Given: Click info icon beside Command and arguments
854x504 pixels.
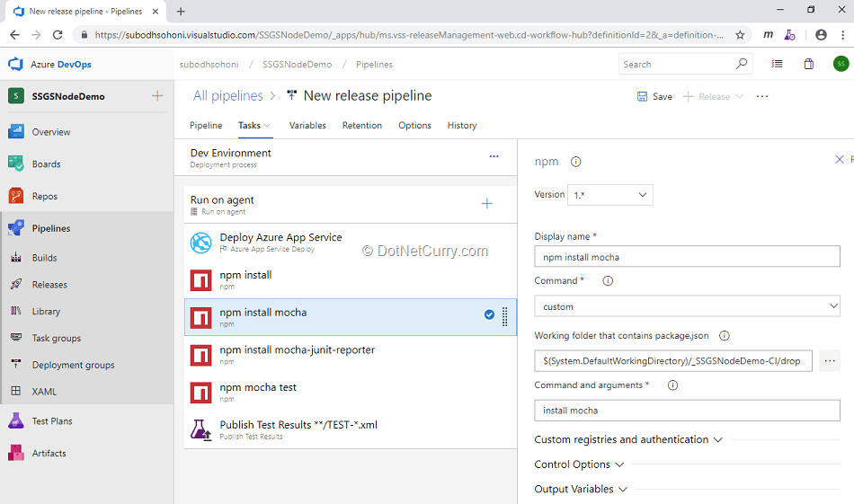Looking at the screenshot, I should [673, 385].
